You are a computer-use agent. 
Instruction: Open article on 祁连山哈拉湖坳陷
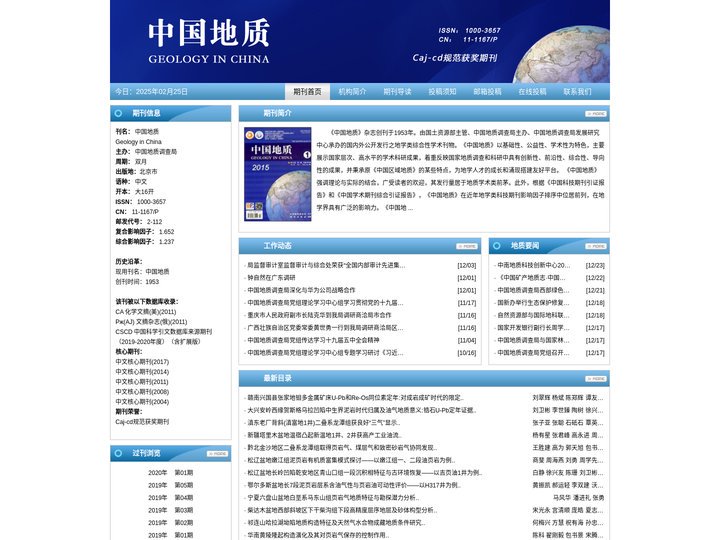coord(337,523)
